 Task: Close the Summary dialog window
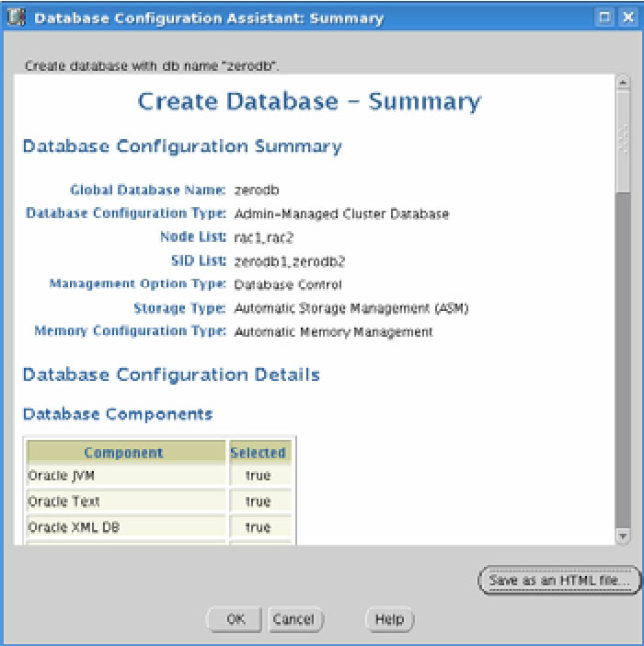tap(627, 17)
